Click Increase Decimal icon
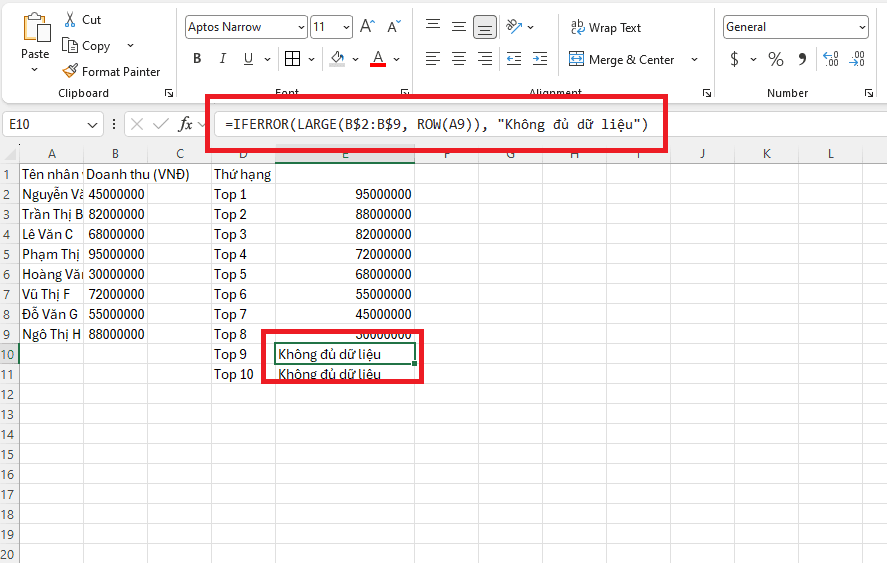 click(x=831, y=58)
